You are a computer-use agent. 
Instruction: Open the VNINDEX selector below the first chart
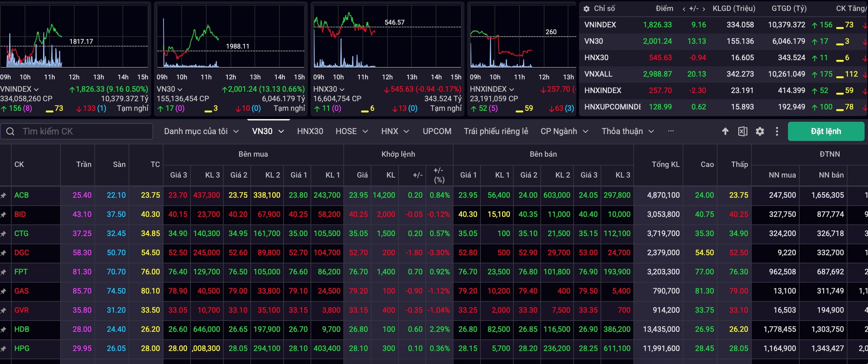[x=19, y=89]
